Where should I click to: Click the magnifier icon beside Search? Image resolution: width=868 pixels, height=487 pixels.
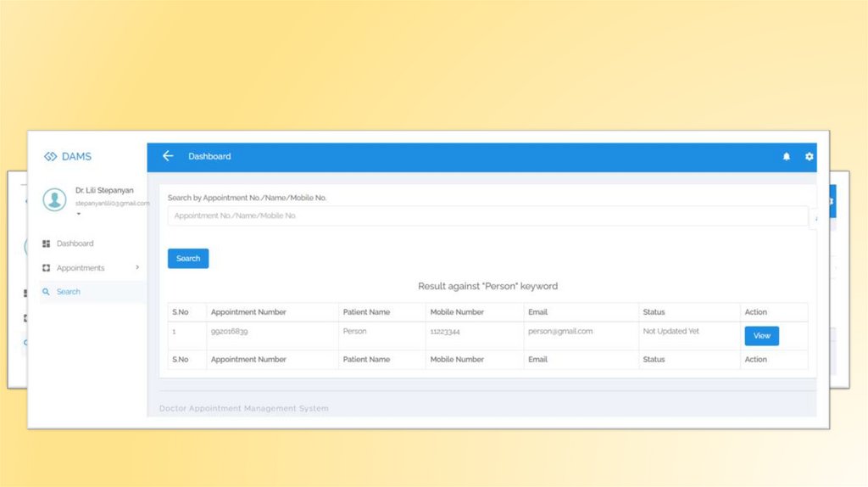point(47,292)
